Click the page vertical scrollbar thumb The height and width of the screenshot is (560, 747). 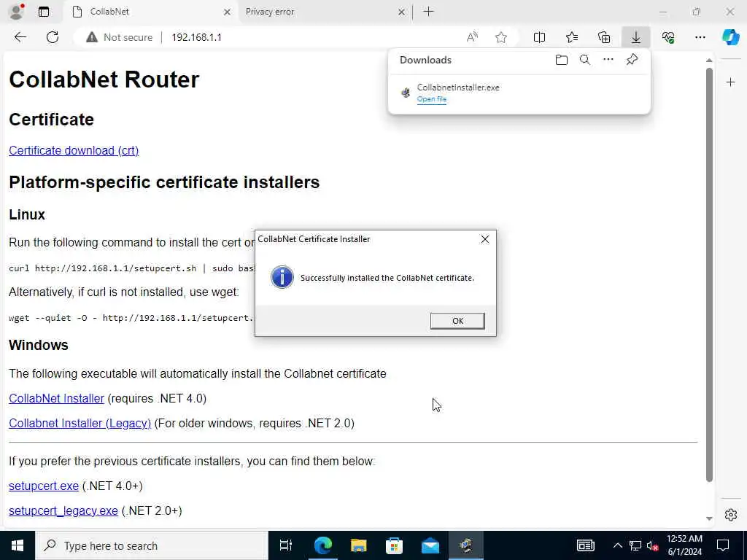click(x=709, y=275)
